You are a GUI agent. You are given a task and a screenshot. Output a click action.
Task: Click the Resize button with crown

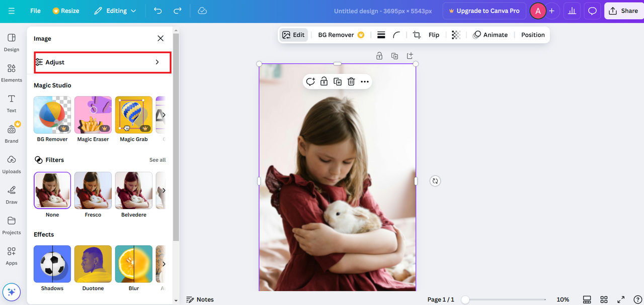point(66,11)
